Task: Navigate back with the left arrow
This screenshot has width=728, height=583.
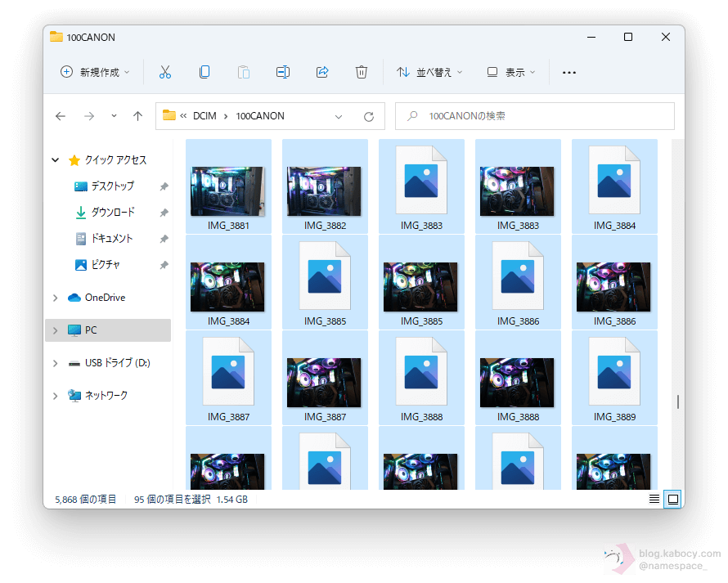Action: [61, 116]
